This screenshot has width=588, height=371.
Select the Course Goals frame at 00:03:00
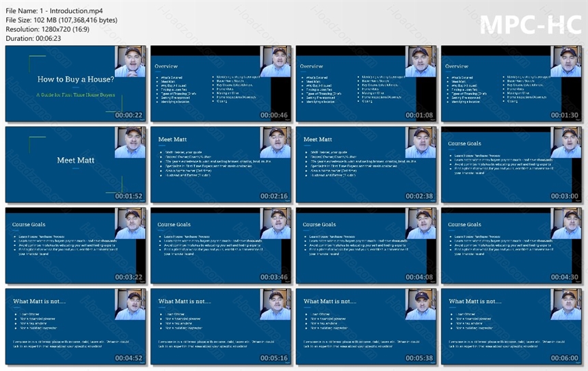[511, 165]
